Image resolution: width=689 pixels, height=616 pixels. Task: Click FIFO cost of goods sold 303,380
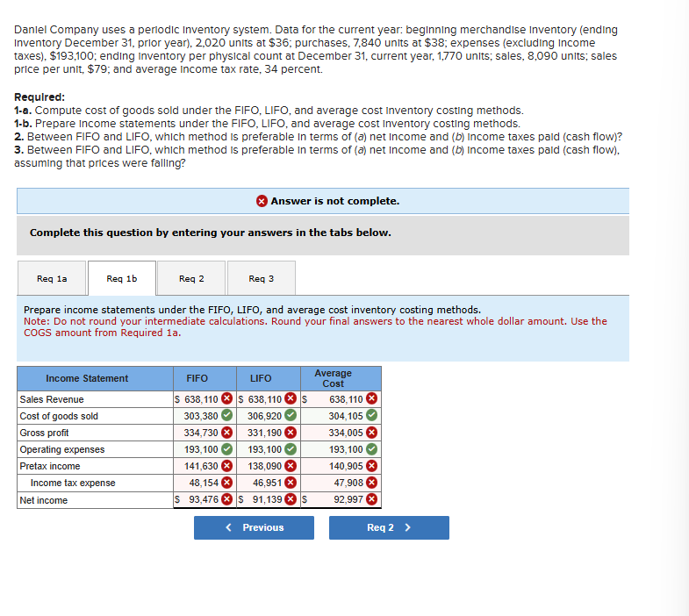201,416
